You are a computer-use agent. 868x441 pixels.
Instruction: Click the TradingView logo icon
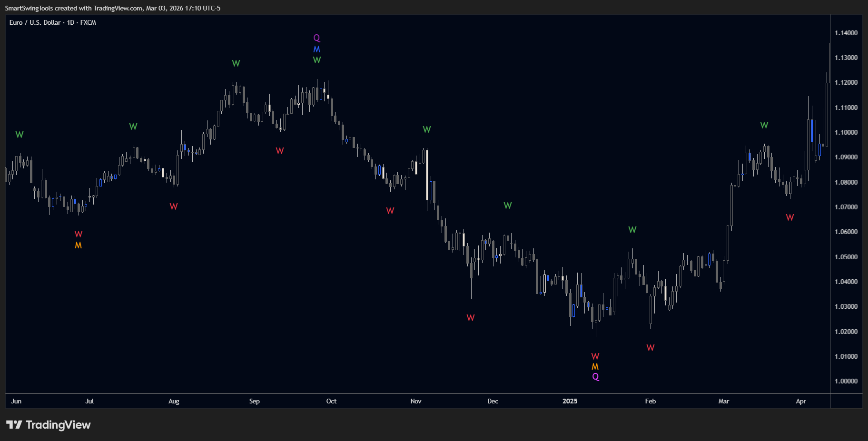click(14, 424)
